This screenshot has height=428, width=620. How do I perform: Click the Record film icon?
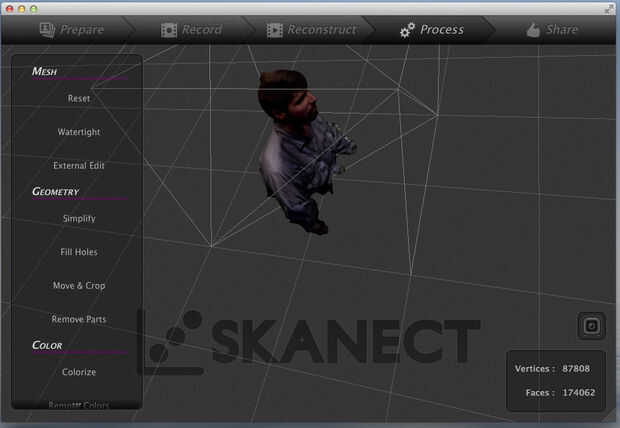tap(169, 30)
